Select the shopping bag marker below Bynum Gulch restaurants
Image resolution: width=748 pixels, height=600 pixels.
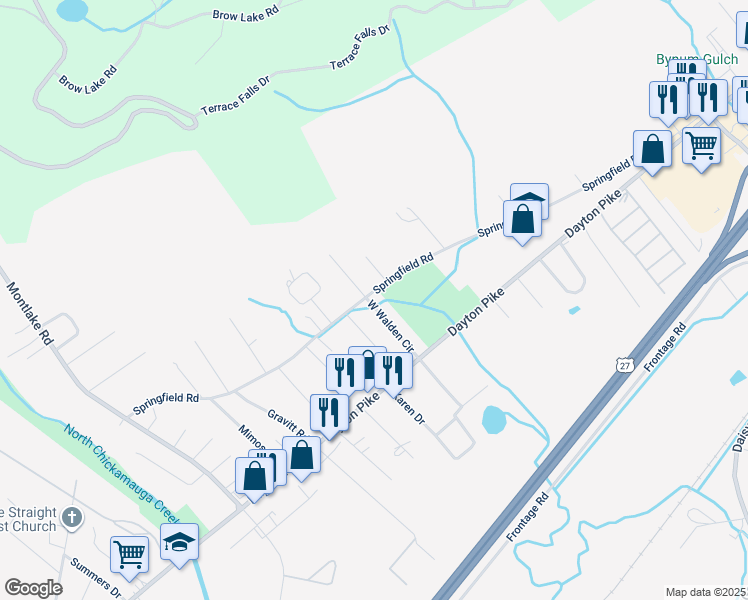tap(652, 152)
